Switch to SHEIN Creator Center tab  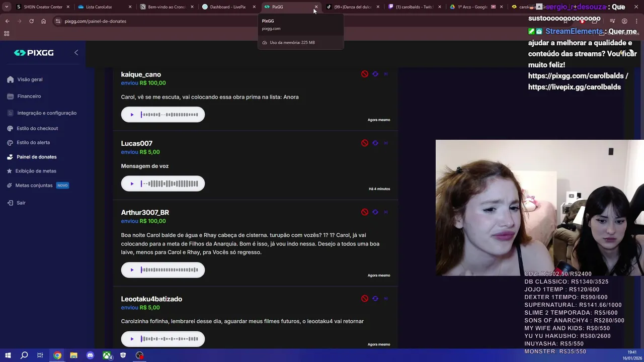[43, 7]
